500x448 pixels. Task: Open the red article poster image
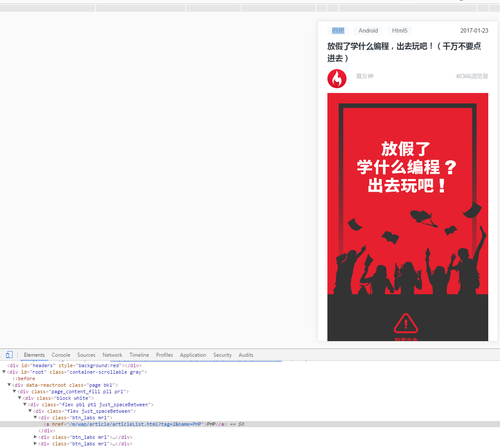[407, 217]
